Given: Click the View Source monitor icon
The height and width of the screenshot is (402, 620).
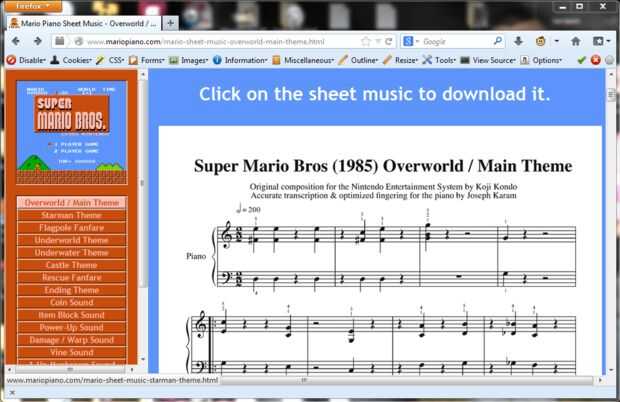Looking at the screenshot, I should pos(465,60).
